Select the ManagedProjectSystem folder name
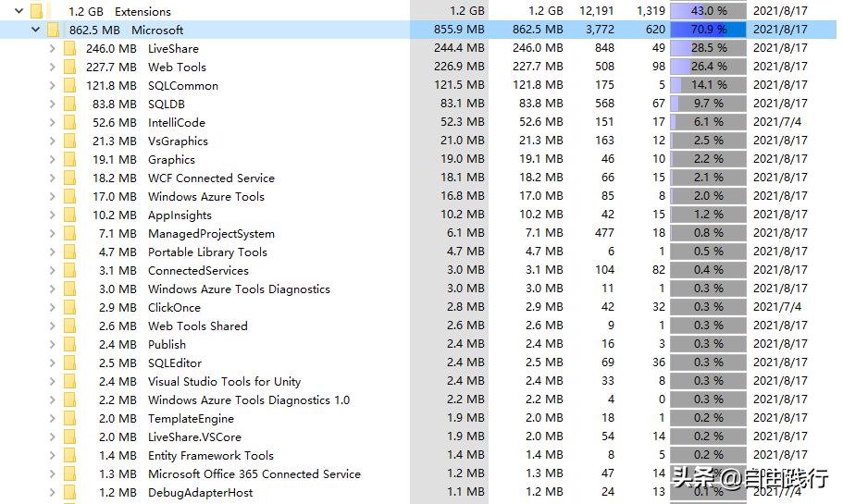This screenshot has height=504, width=843. click(x=211, y=234)
